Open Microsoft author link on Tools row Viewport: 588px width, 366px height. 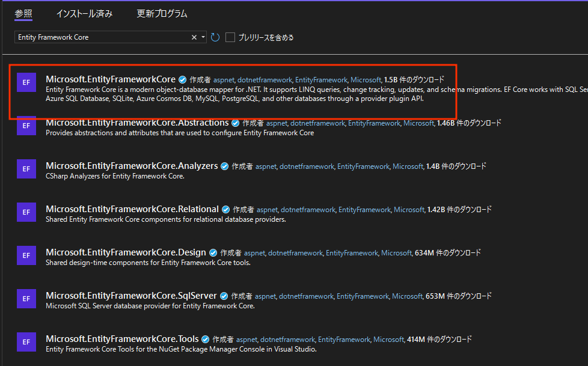point(388,340)
